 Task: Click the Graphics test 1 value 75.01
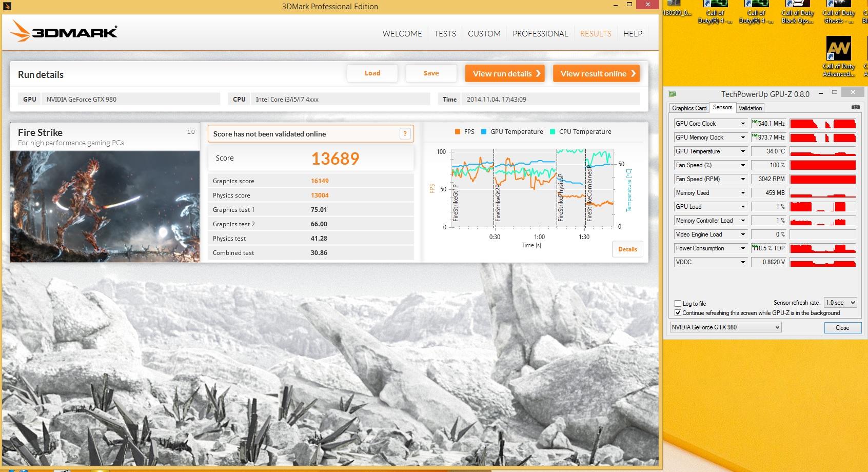(x=319, y=210)
